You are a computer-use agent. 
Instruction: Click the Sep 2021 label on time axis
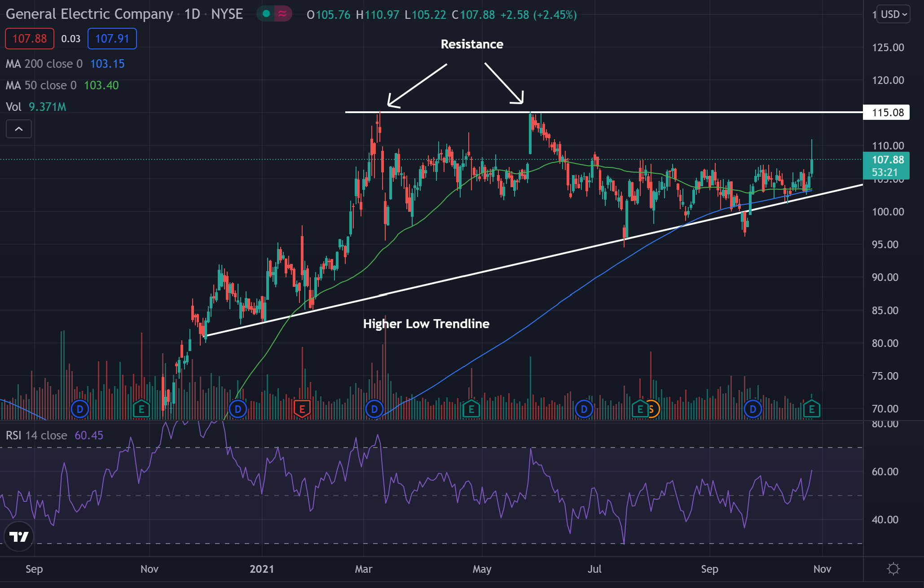(710, 569)
